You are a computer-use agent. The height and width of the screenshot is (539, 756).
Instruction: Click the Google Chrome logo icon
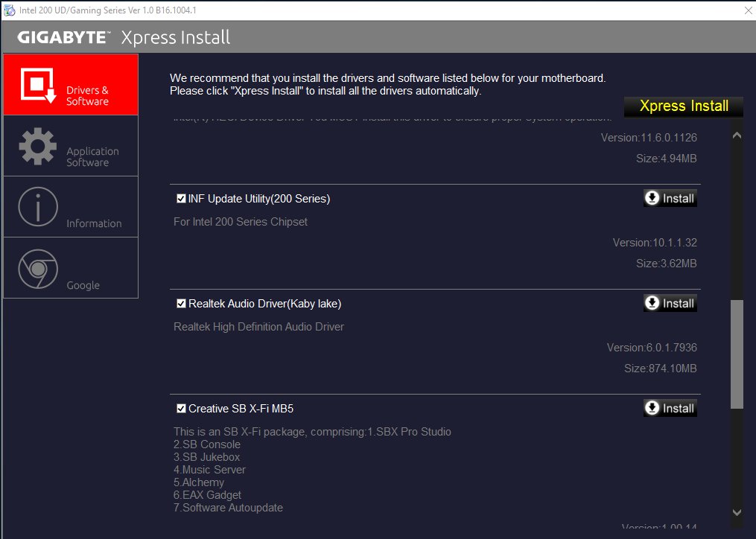coord(37,268)
